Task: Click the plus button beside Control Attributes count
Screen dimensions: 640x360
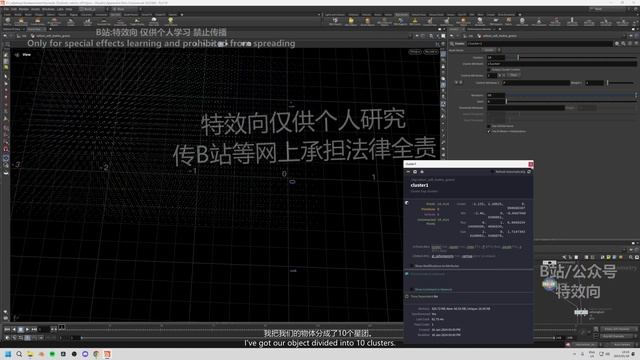Action: click(x=500, y=76)
